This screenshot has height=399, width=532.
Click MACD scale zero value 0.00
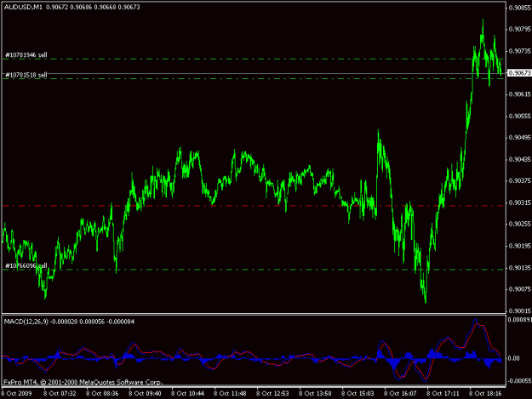[x=514, y=358]
